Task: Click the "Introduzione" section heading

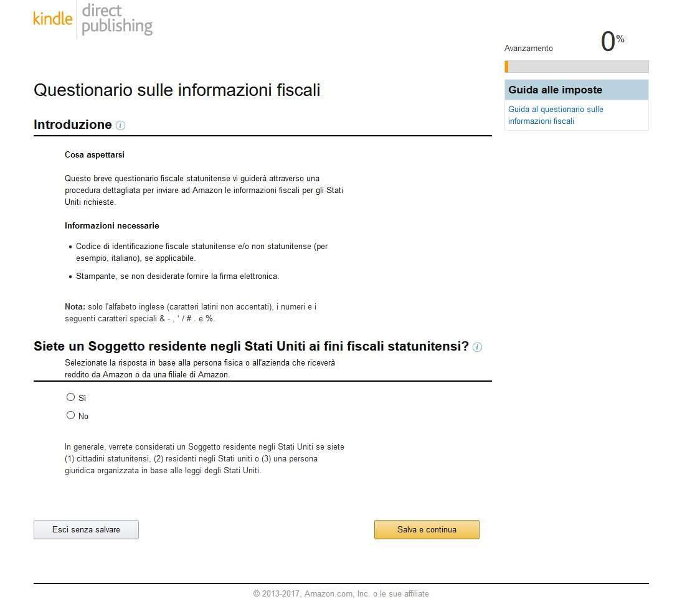Action: click(73, 125)
